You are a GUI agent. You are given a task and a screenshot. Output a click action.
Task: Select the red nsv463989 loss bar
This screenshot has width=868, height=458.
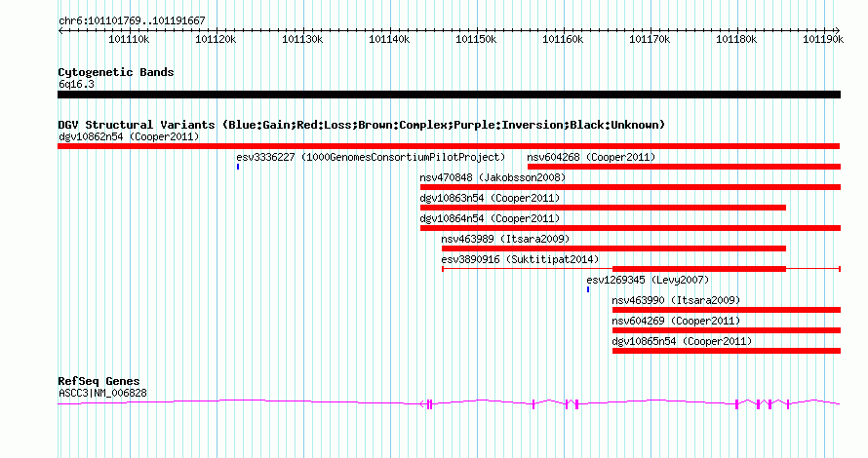coord(613,248)
